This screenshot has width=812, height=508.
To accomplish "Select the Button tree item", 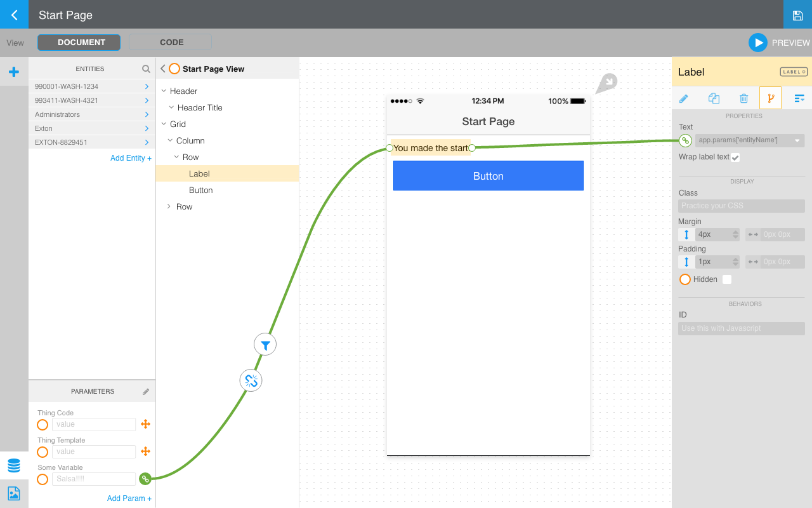I will [227, 190].
